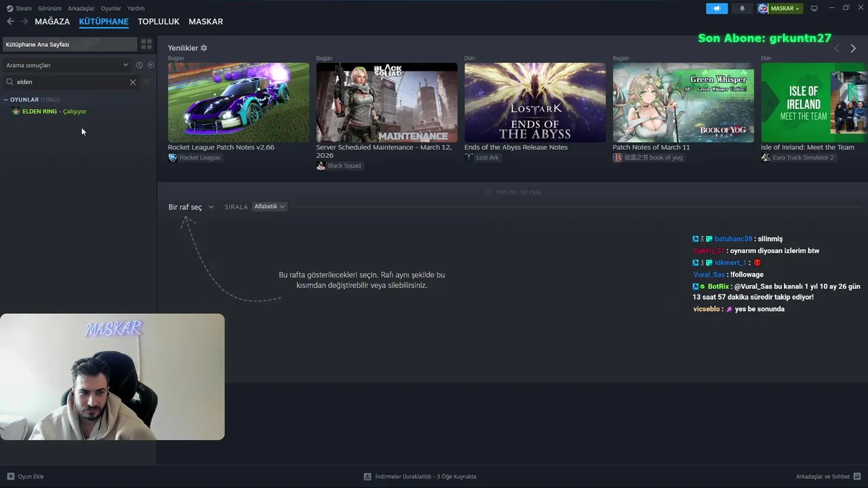The width and height of the screenshot is (868, 488).
Task: Click the Rocket League Patch Notes v2.66 title
Action: pos(221,147)
